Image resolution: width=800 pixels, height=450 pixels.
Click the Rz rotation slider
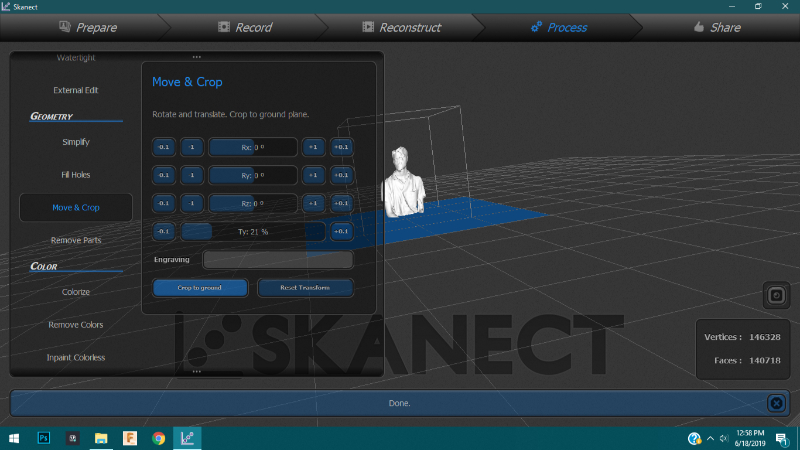point(253,203)
